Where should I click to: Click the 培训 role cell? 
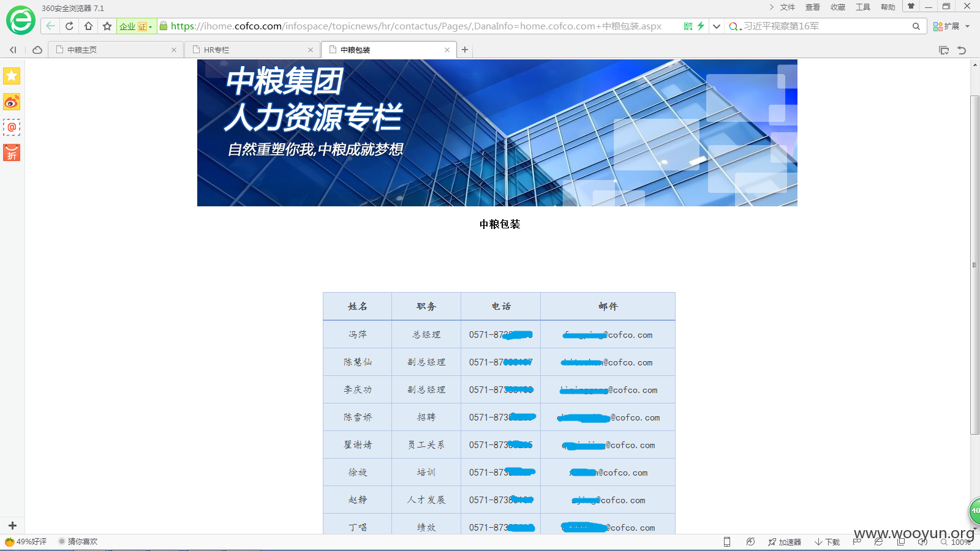click(x=426, y=472)
